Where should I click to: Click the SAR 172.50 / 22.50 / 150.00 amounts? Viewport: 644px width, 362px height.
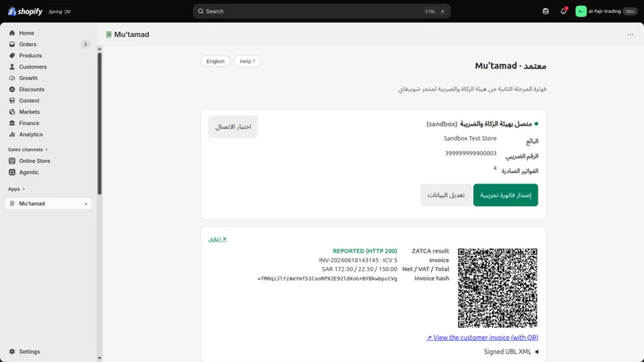point(359,269)
